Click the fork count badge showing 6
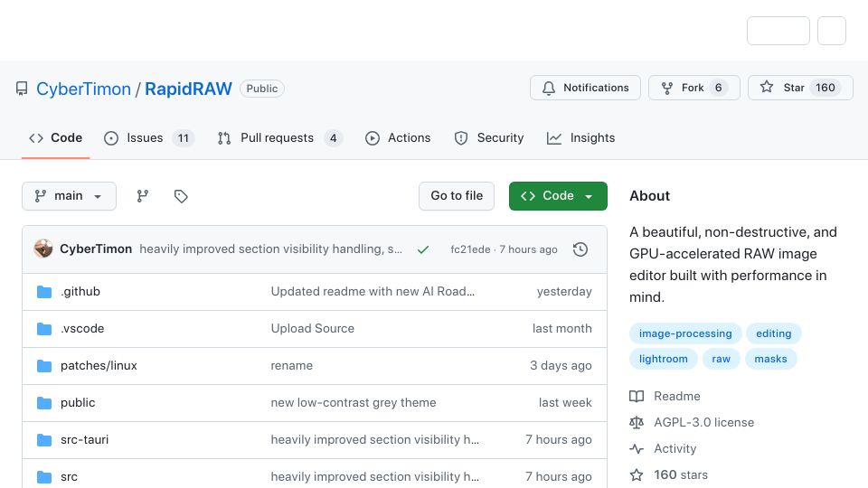Image resolution: width=868 pixels, height=488 pixels. pyautogui.click(x=718, y=88)
